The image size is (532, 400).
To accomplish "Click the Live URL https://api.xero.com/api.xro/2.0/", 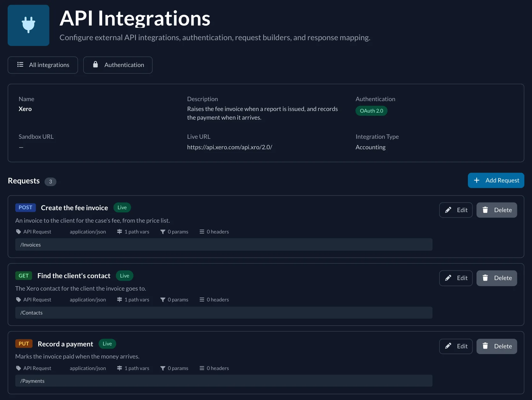I will click(x=229, y=147).
